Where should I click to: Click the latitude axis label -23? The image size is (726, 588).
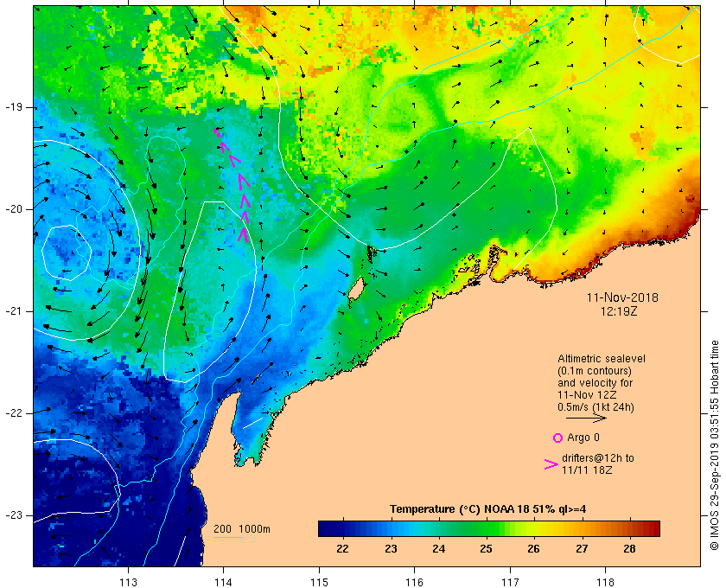(14, 515)
